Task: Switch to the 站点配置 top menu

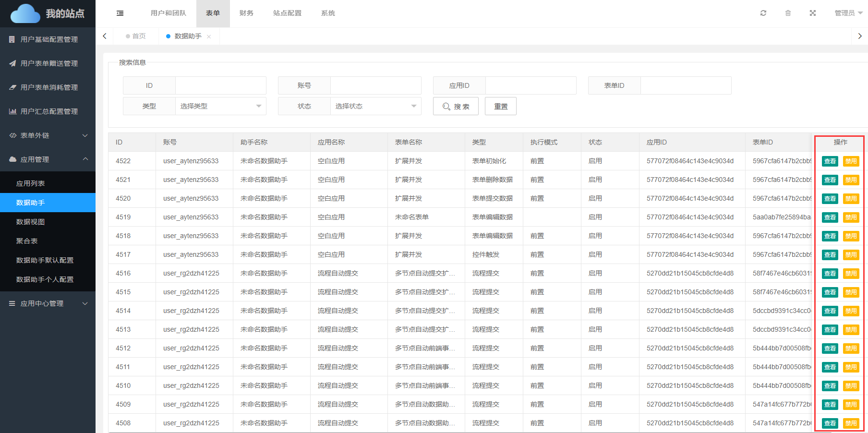Action: click(x=287, y=13)
